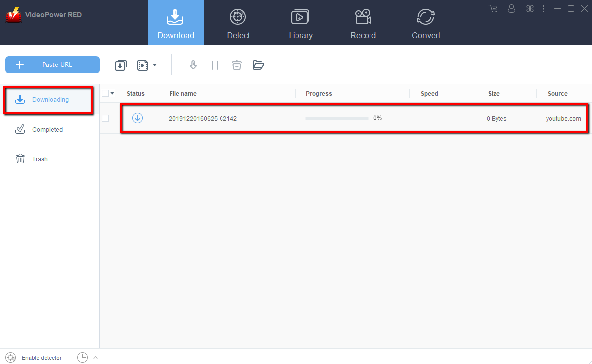Screen dimensions: 592x364
Task: Enable detector at bottom left
Action: tap(34, 358)
